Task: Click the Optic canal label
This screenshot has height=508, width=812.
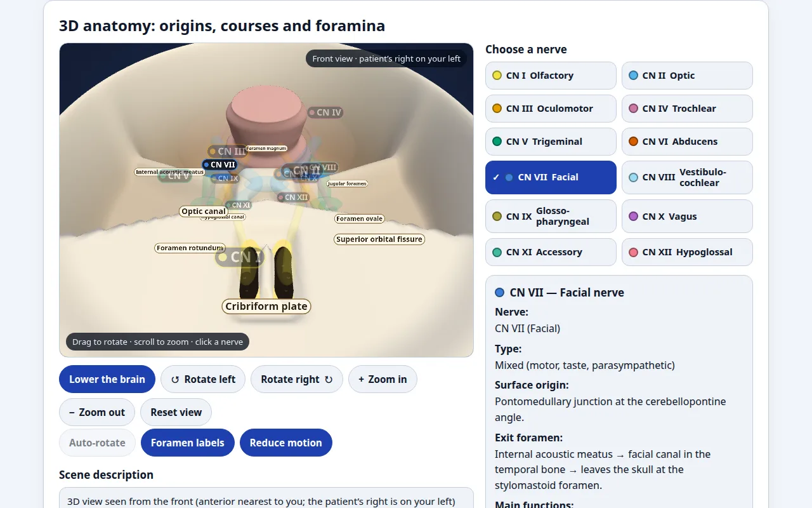Action: click(x=204, y=211)
